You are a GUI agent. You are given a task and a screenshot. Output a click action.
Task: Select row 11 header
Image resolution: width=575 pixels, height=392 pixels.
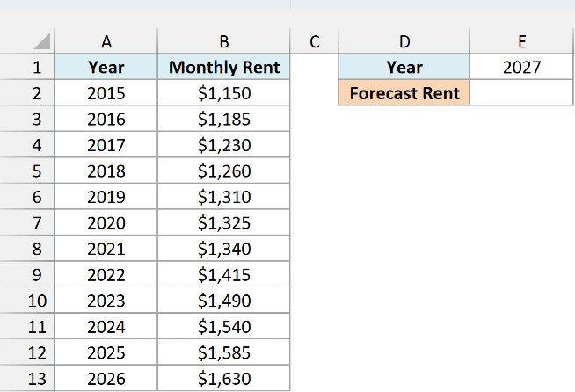pos(26,327)
